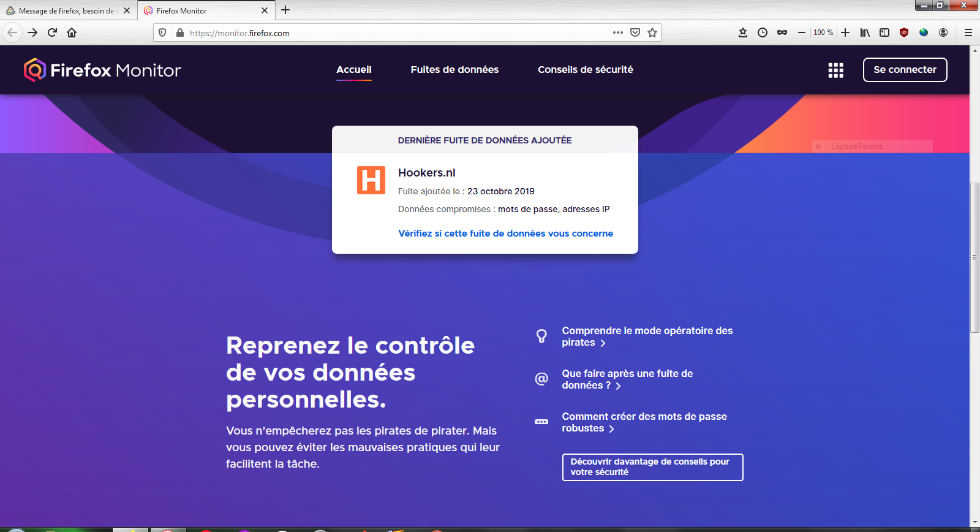
Task: Open Vérifiez si cette fuite vous concerne link
Action: 505,234
